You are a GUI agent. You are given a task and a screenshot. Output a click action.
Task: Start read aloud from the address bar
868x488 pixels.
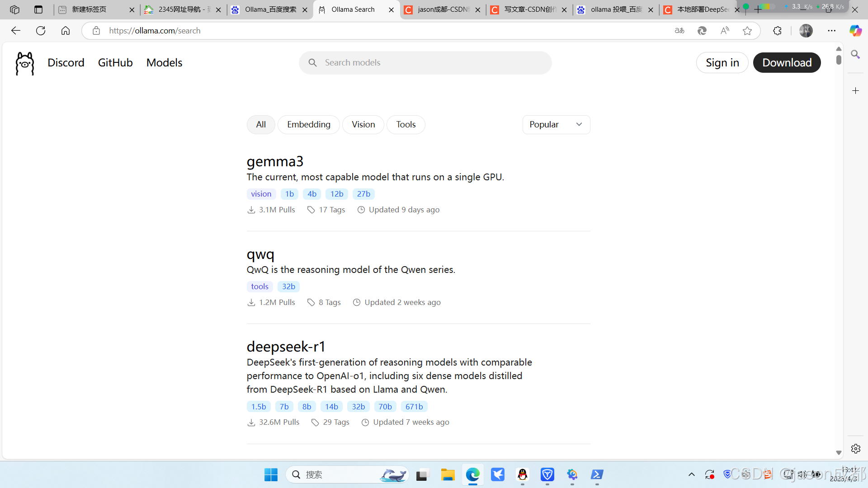pos(725,30)
